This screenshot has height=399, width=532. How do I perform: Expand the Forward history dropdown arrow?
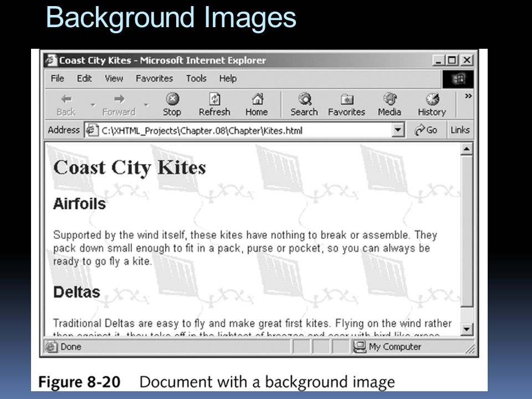point(146,105)
